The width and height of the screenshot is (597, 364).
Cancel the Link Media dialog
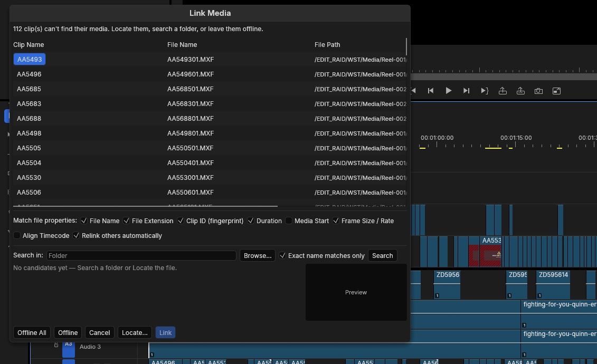(x=99, y=332)
